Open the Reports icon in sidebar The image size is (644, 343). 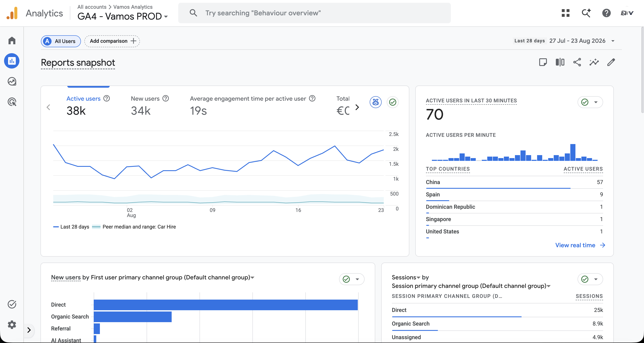click(x=12, y=61)
